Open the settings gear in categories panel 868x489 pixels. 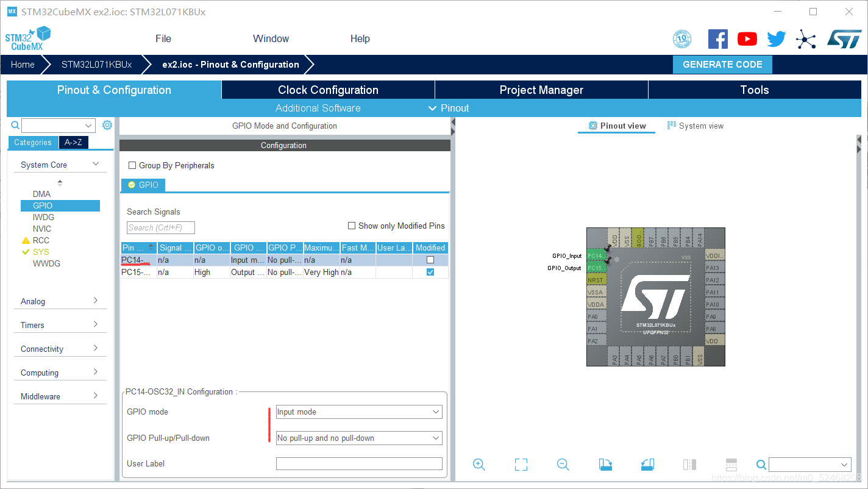pyautogui.click(x=107, y=125)
